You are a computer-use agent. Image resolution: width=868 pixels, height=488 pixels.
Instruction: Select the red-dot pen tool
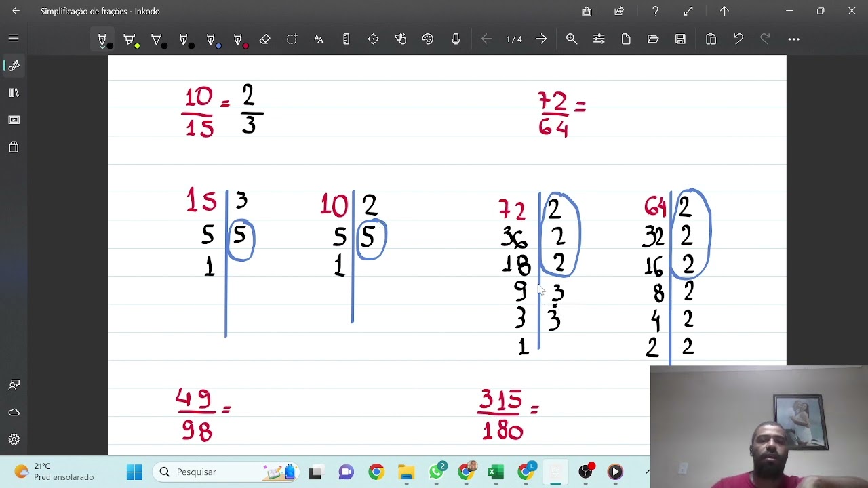[x=238, y=39]
